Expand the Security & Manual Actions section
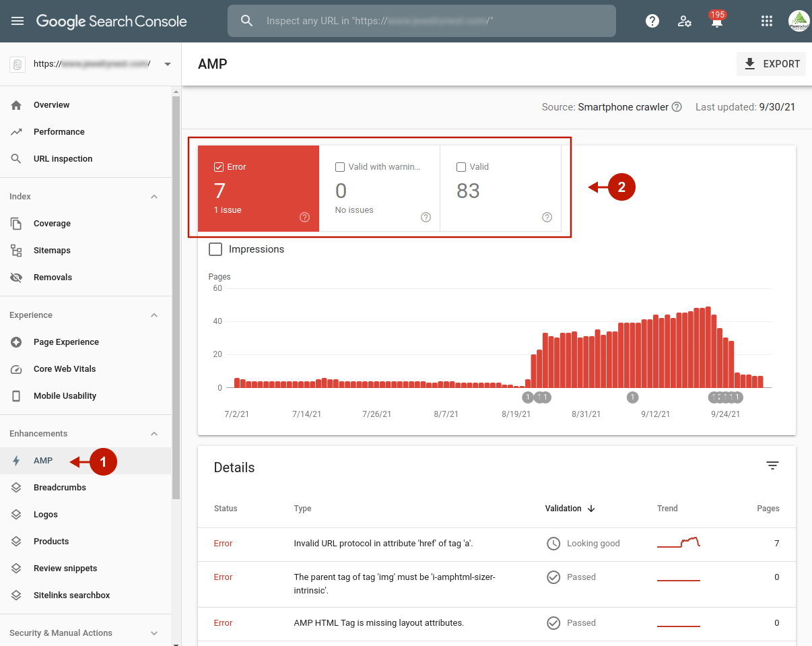The width and height of the screenshot is (812, 646). pyautogui.click(x=154, y=633)
